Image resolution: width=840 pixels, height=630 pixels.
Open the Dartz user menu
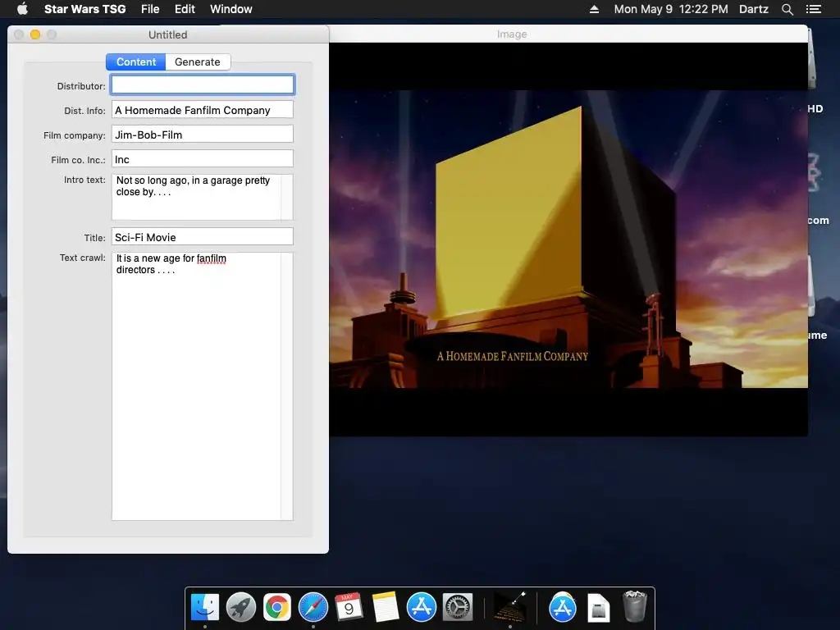coord(754,9)
